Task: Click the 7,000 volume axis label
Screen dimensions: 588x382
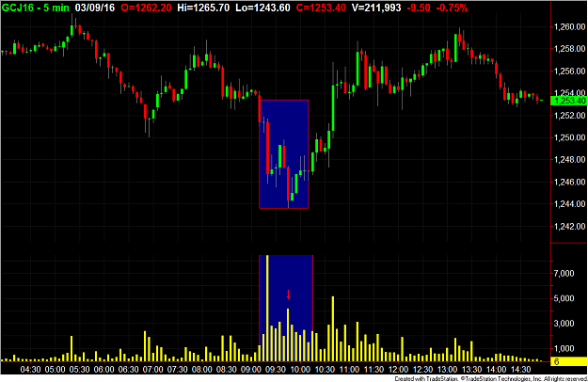Action: tap(564, 273)
